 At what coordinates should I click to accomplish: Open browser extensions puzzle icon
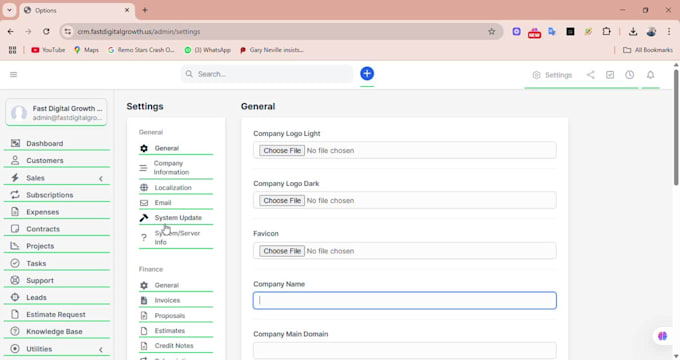click(606, 31)
